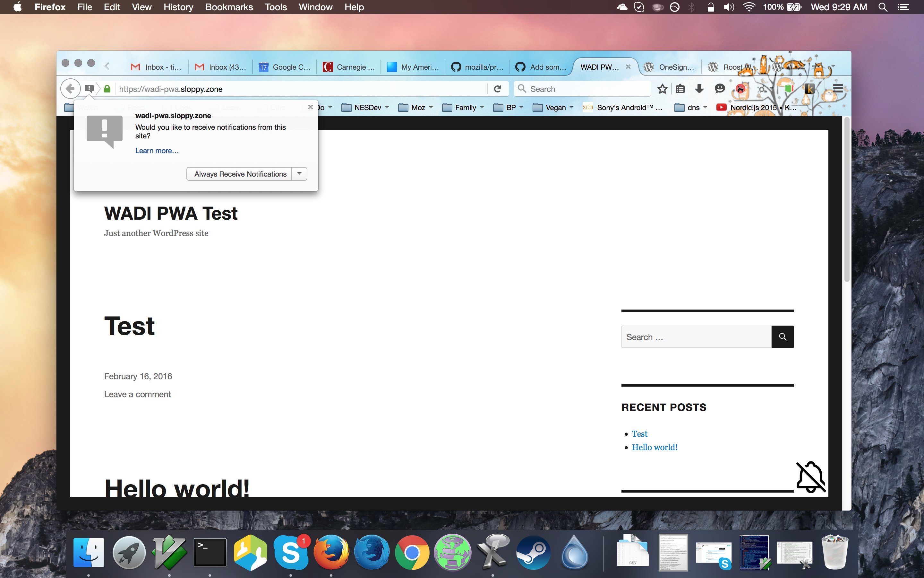Click the Firefox toolbar Search box
Image resolution: width=924 pixels, height=578 pixels.
click(x=582, y=89)
